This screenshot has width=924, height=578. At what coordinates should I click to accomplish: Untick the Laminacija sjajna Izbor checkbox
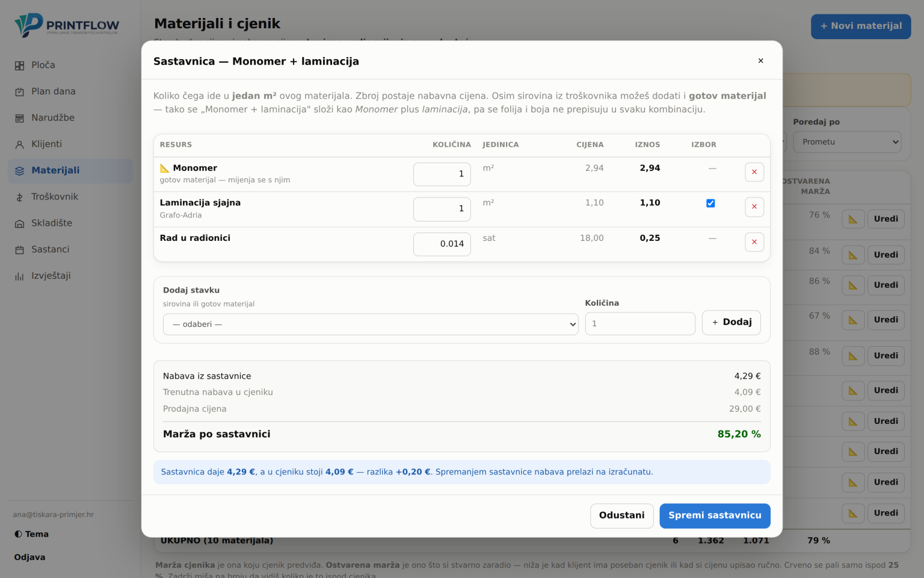(710, 204)
